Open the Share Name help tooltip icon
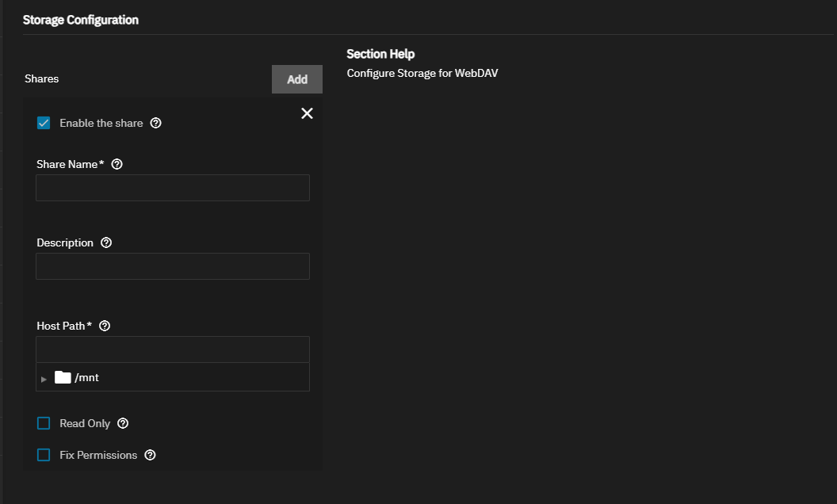This screenshot has height=504, width=837. coord(117,164)
